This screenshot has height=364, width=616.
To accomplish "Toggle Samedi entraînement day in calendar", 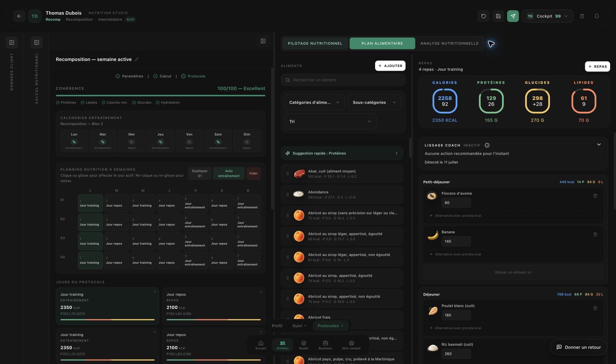I will click(x=218, y=141).
